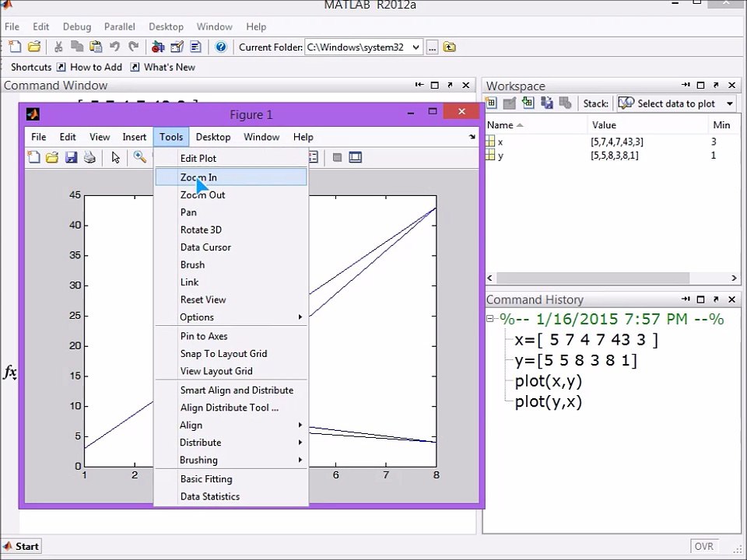Choose Rotate 3D from Tools menu
Image resolution: width=747 pixels, height=560 pixels.
[x=232, y=230]
